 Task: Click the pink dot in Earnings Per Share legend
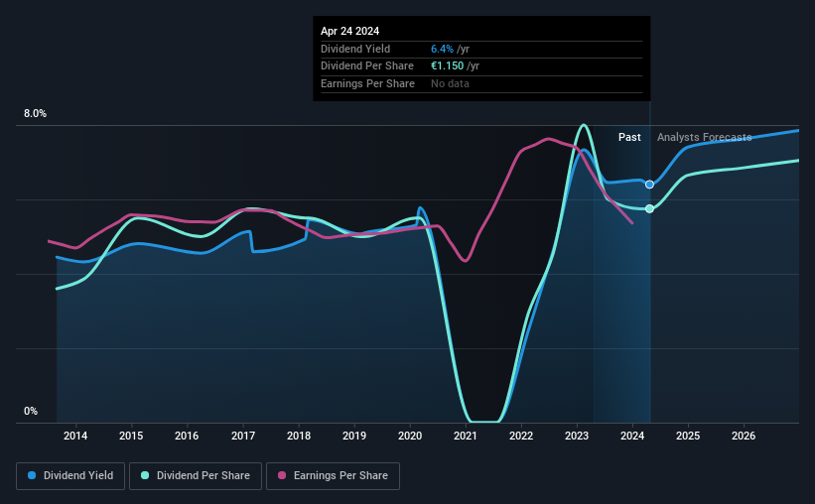(282, 475)
